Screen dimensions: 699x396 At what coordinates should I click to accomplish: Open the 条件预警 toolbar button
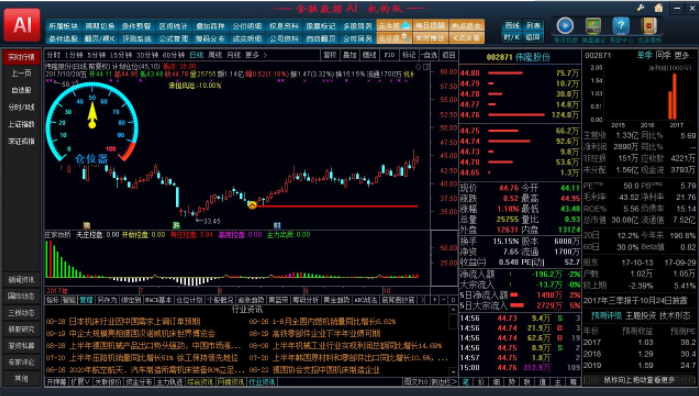136,26
